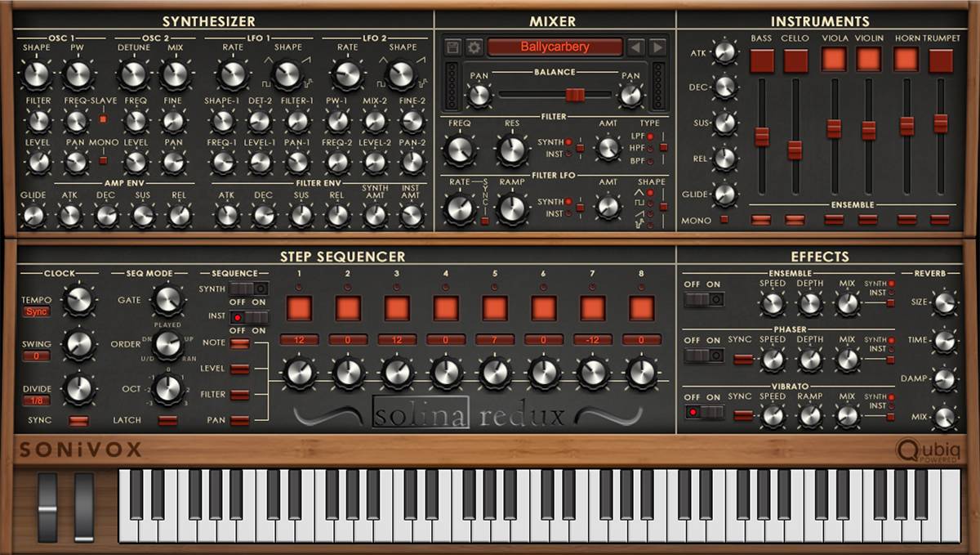The image size is (980, 555).
Task: Go to previous preset with left arrow
Action: pos(636,47)
